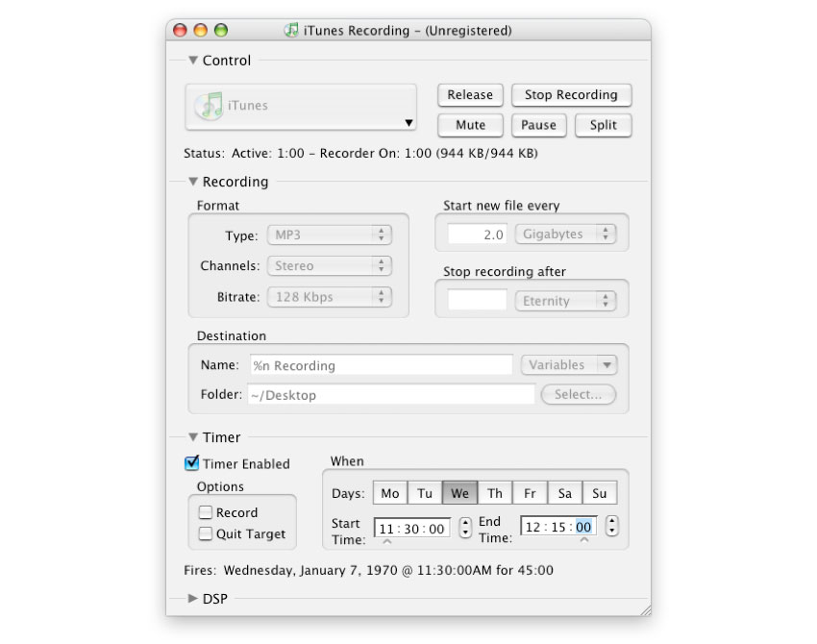The width and height of the screenshot is (817, 644).
Task: Collapse the Timer section
Action: [193, 436]
